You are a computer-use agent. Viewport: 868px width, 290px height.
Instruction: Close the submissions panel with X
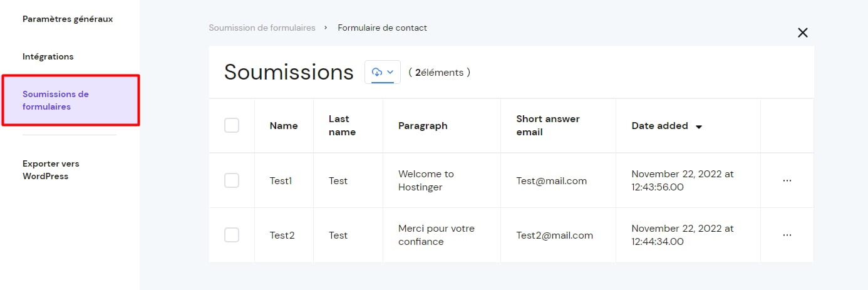pyautogui.click(x=802, y=33)
